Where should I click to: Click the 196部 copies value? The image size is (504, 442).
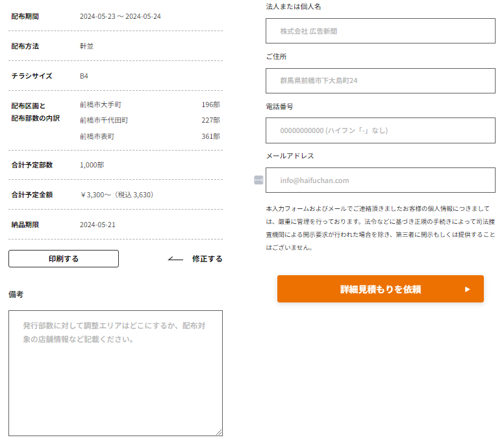click(x=210, y=104)
